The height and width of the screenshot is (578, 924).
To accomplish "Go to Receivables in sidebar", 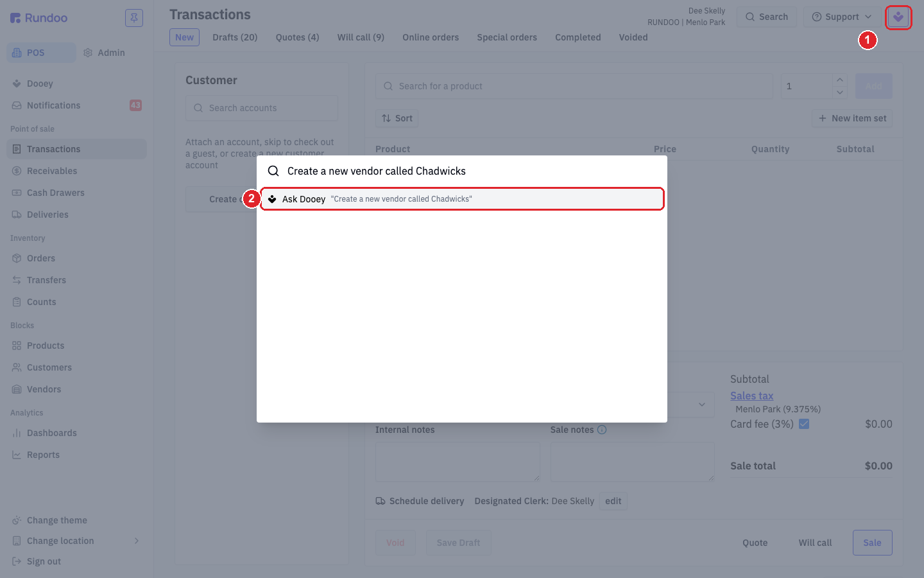I will pos(76,171).
